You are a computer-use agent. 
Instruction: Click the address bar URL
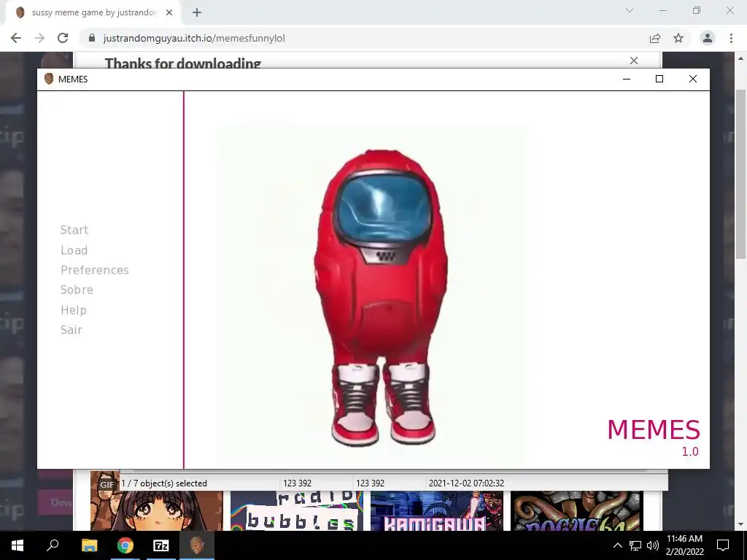click(194, 38)
